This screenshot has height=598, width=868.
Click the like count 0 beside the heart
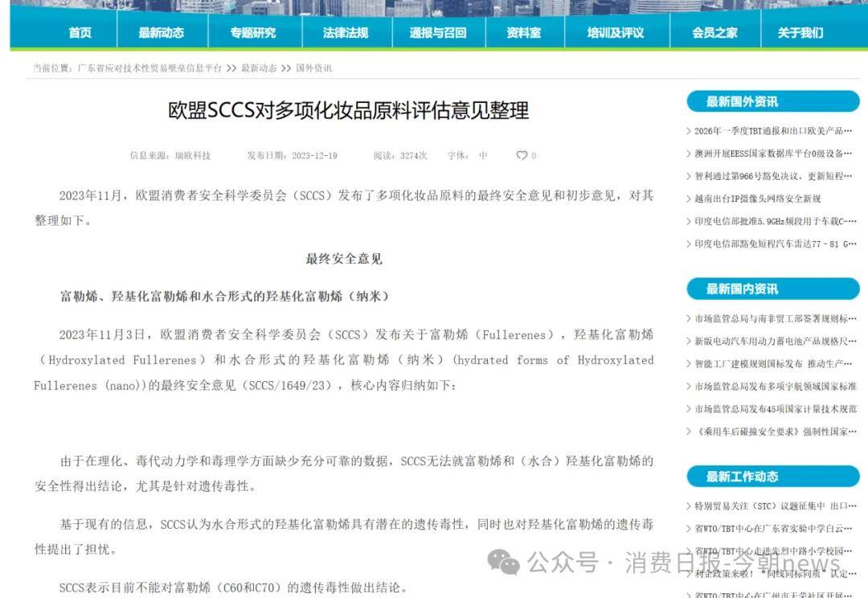(534, 156)
